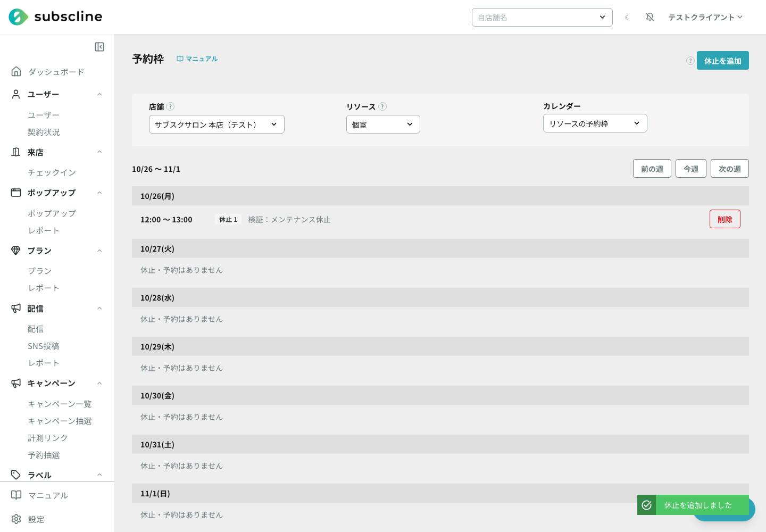The height and width of the screenshot is (532, 766).
Task: Open the 自店舗名 store selector dropdown
Action: (x=542, y=17)
